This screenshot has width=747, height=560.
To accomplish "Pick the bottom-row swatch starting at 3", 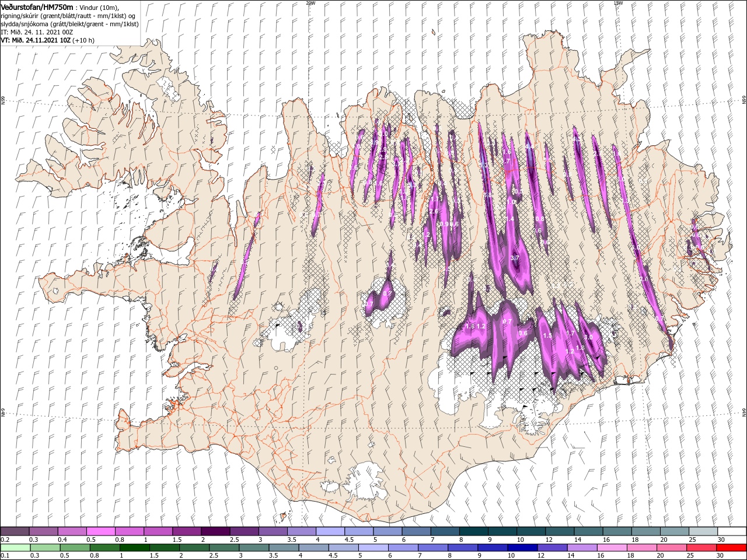I will point(253,547).
